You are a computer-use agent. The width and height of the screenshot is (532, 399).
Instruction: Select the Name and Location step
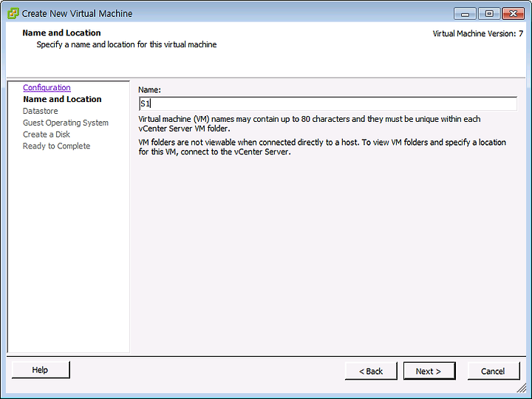62,99
